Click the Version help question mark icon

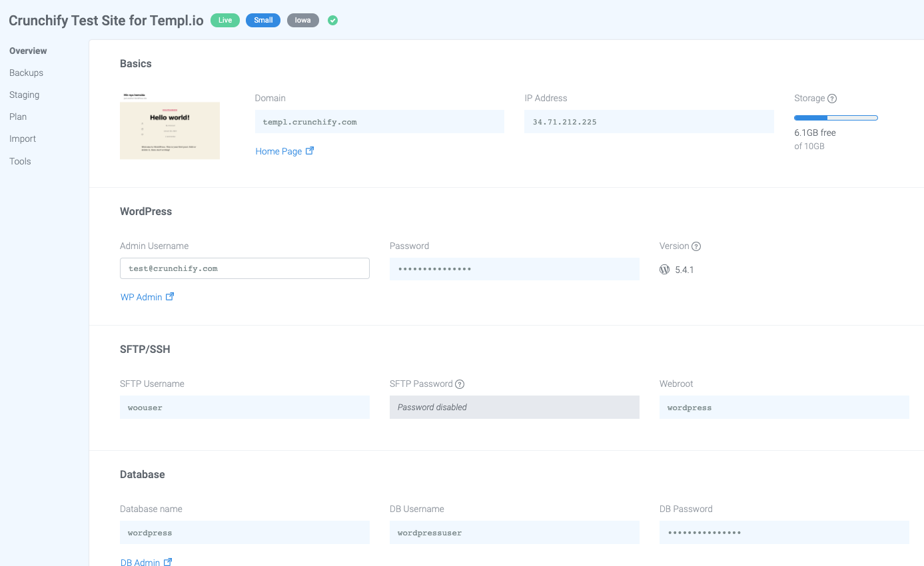(696, 246)
